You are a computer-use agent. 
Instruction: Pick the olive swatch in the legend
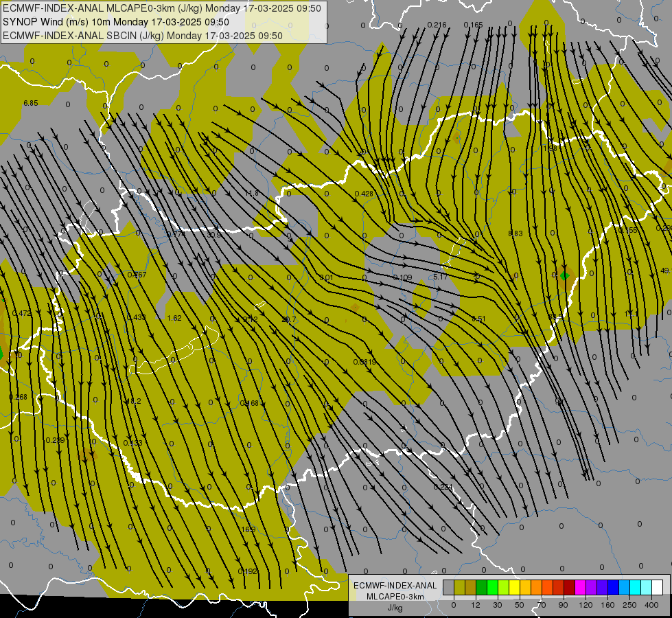(459, 587)
